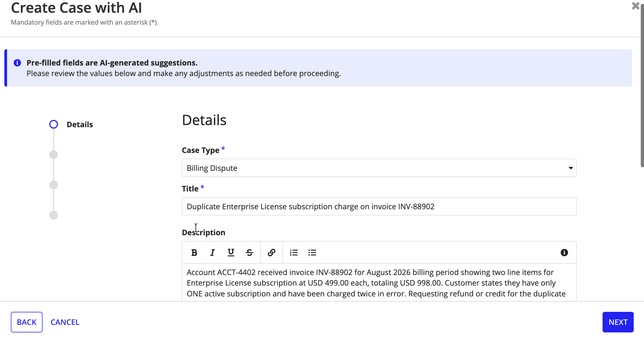Viewport: 644px width, 340px height.
Task: Jump to the fourth wizard step dot
Action: [54, 215]
